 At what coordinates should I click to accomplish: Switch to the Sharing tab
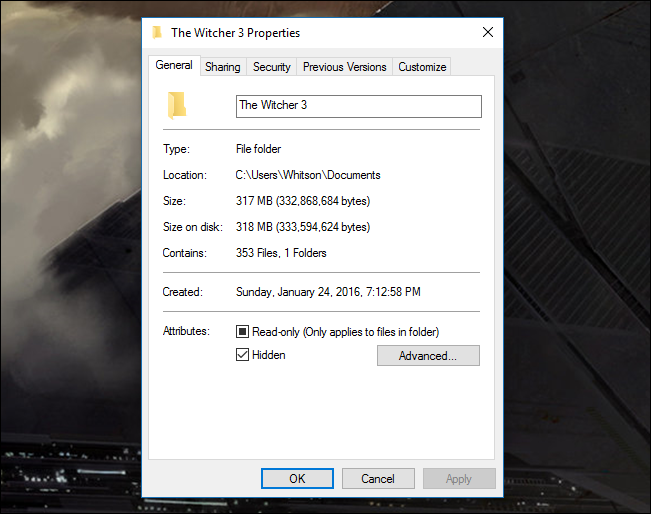coord(223,67)
